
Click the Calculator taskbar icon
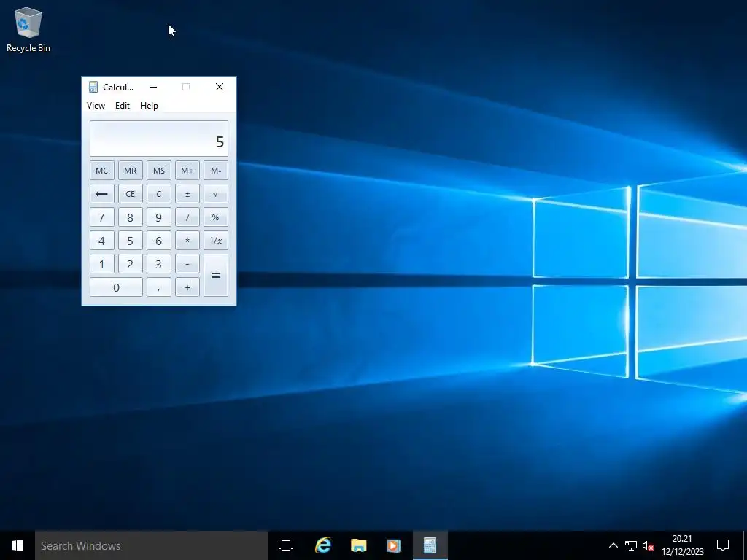tap(430, 545)
